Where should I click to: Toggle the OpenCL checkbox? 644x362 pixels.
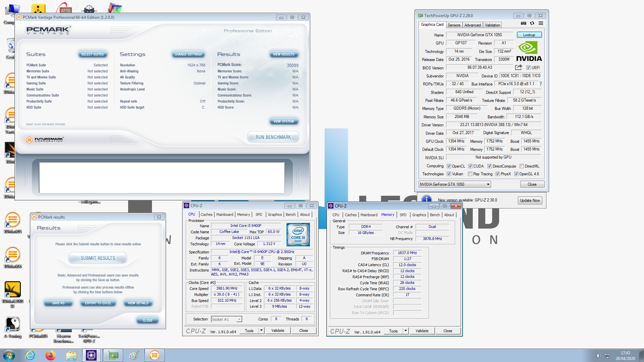[x=449, y=166]
